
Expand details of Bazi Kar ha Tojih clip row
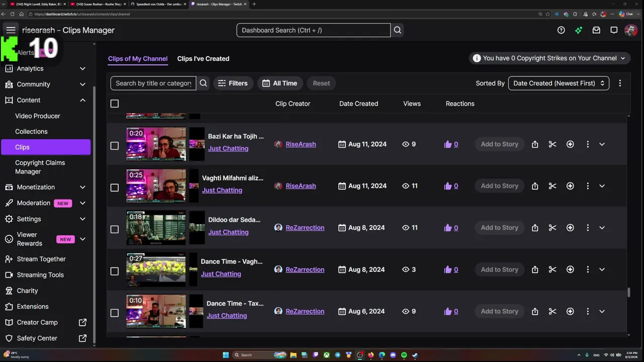(602, 144)
